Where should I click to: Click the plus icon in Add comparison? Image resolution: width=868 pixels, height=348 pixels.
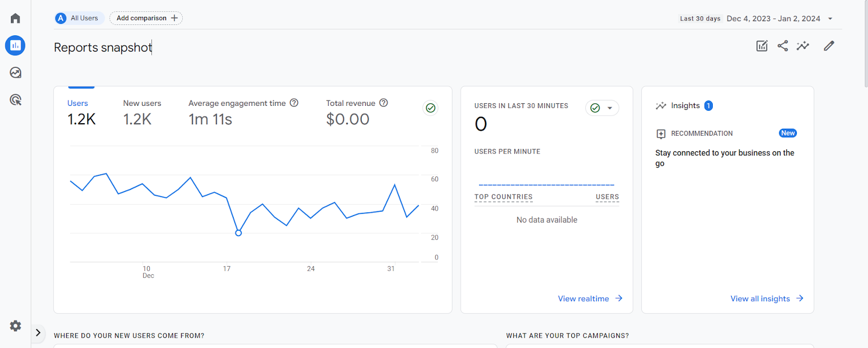(174, 18)
